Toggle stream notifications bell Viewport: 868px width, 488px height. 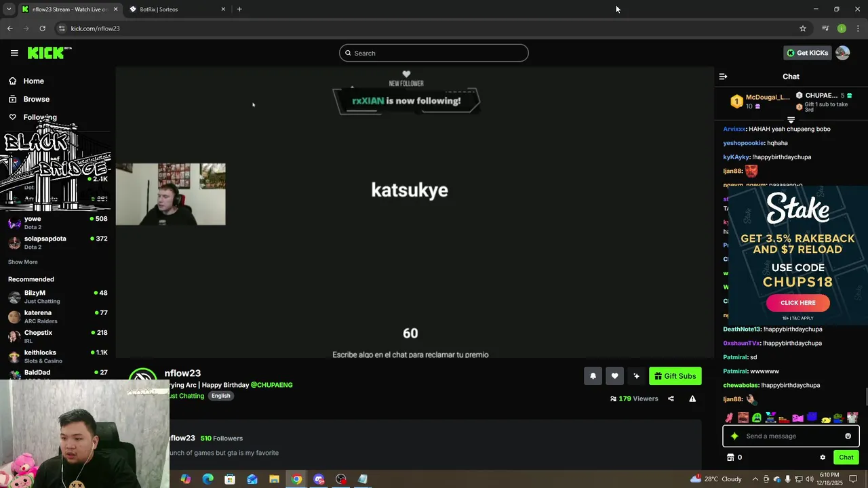[x=593, y=376]
